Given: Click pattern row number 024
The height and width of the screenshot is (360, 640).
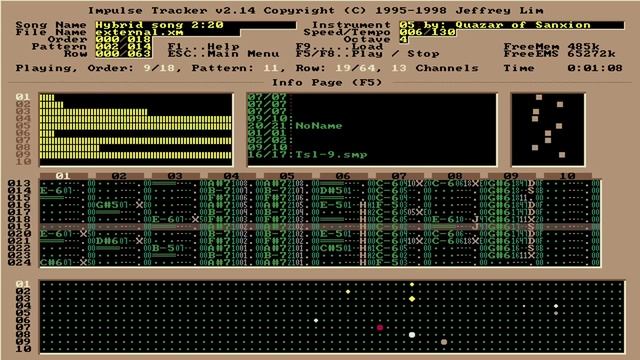Looking at the screenshot, I should click(19, 262).
